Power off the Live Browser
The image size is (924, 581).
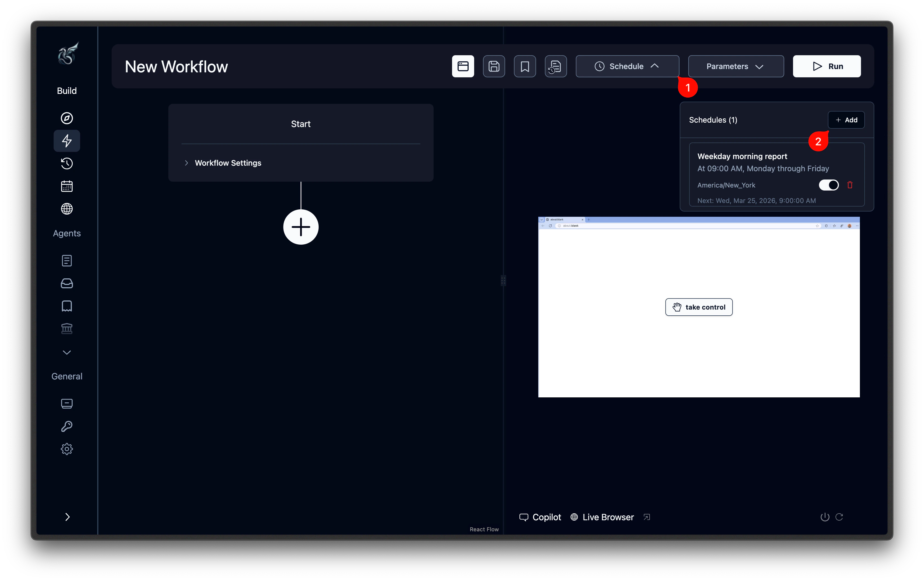[824, 517]
